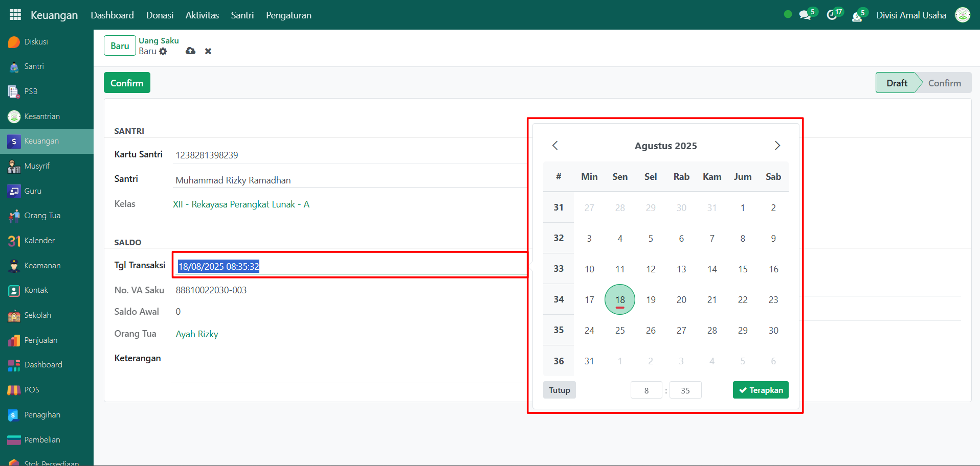Go to previous month in calendar

[x=555, y=146]
